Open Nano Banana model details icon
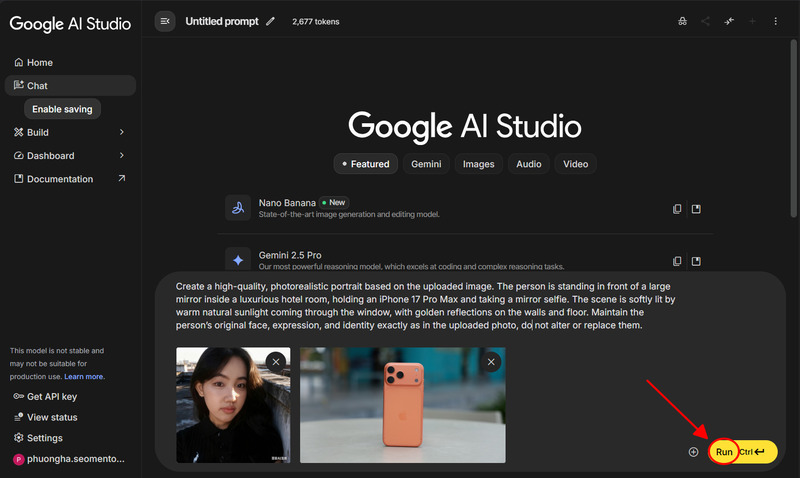The height and width of the screenshot is (478, 800). (697, 208)
